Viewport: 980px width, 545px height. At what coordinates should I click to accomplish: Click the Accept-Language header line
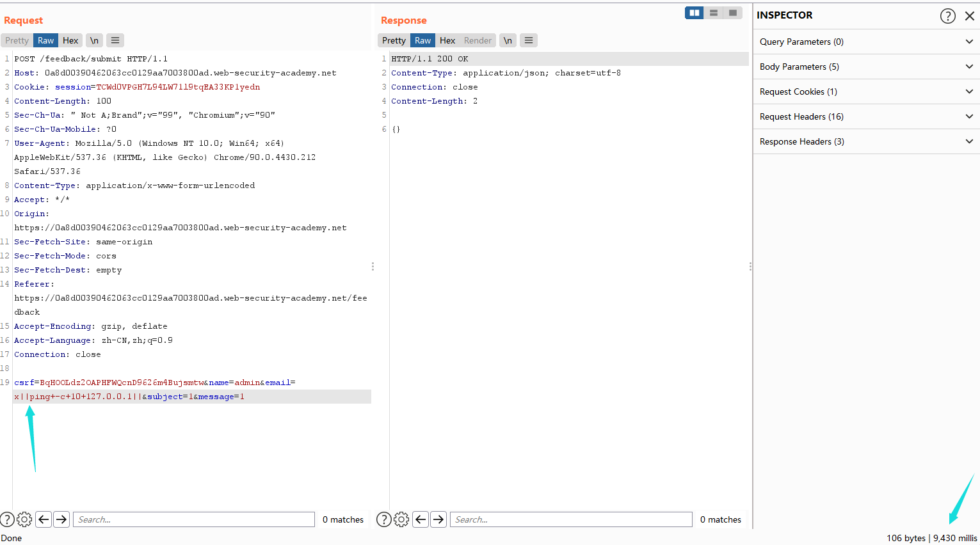[x=93, y=340]
